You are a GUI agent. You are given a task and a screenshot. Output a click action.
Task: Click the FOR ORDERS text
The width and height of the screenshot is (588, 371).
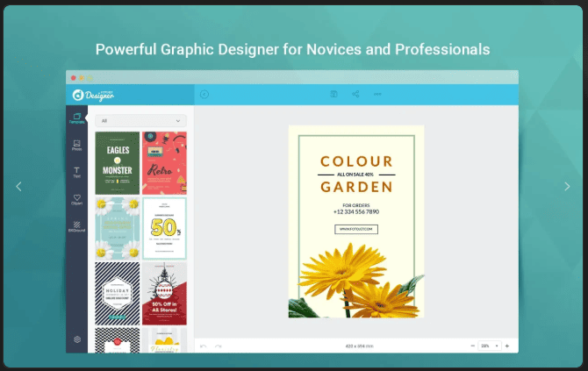[x=356, y=205]
